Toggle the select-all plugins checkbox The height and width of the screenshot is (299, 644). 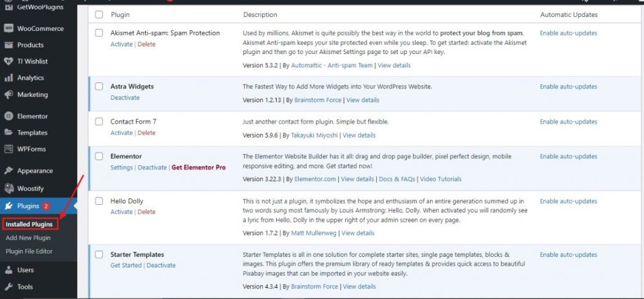pyautogui.click(x=99, y=15)
